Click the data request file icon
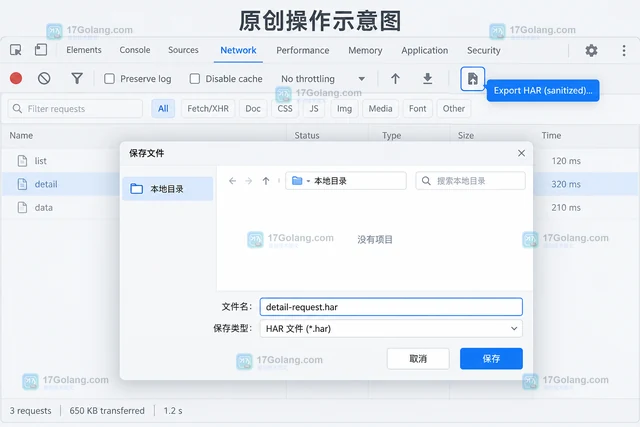The image size is (640, 427). (x=22, y=207)
